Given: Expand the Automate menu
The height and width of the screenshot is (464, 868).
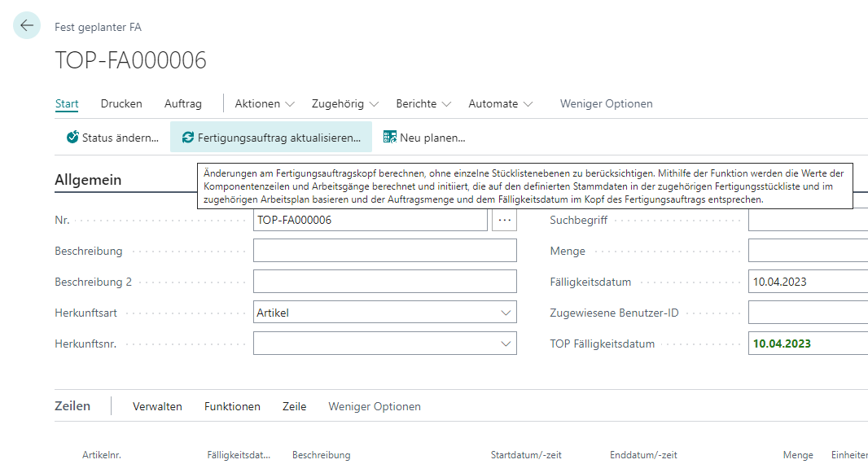Looking at the screenshot, I should click(501, 103).
